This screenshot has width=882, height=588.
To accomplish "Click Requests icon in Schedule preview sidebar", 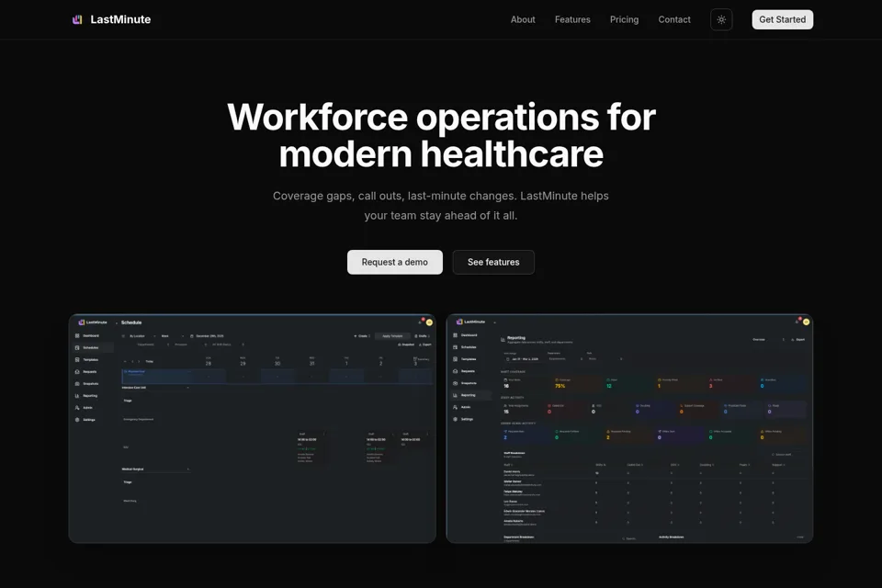I will 77,372.
